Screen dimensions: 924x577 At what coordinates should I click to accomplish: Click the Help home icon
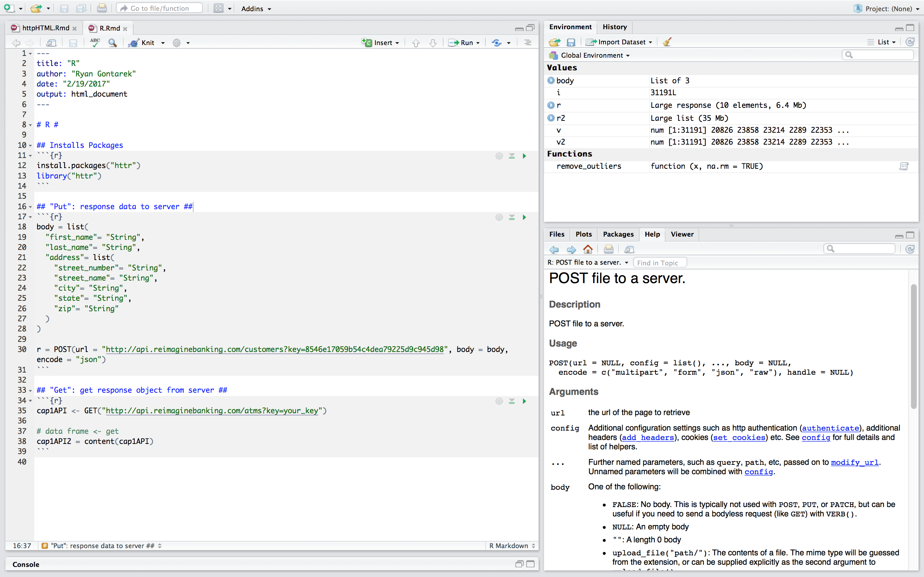click(x=588, y=249)
